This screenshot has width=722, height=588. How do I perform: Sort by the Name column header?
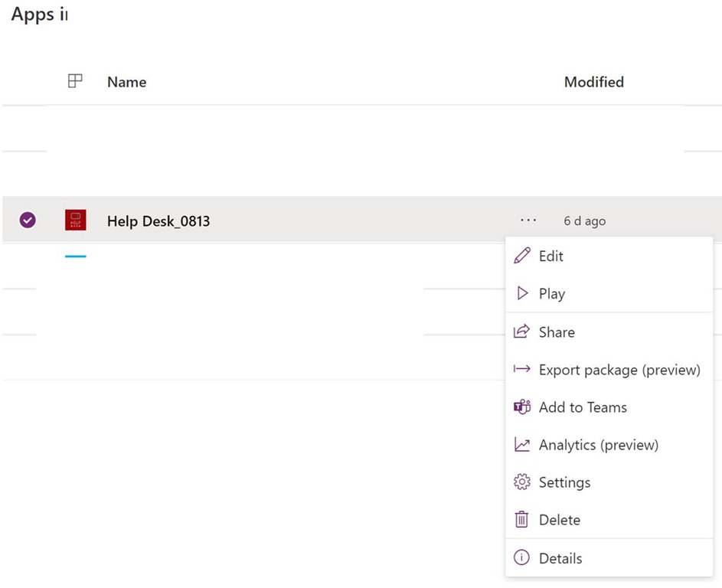(x=126, y=82)
